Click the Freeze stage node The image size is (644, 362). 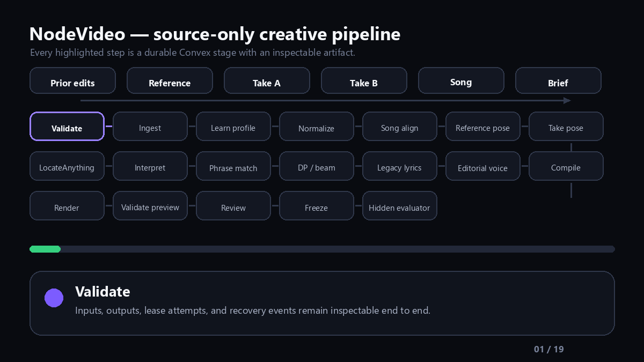click(x=317, y=206)
